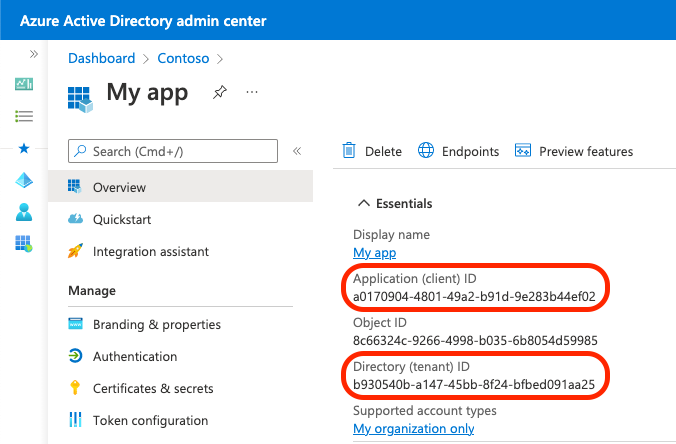Select Overview in the side menu
The image size is (676, 444).
[x=119, y=187]
